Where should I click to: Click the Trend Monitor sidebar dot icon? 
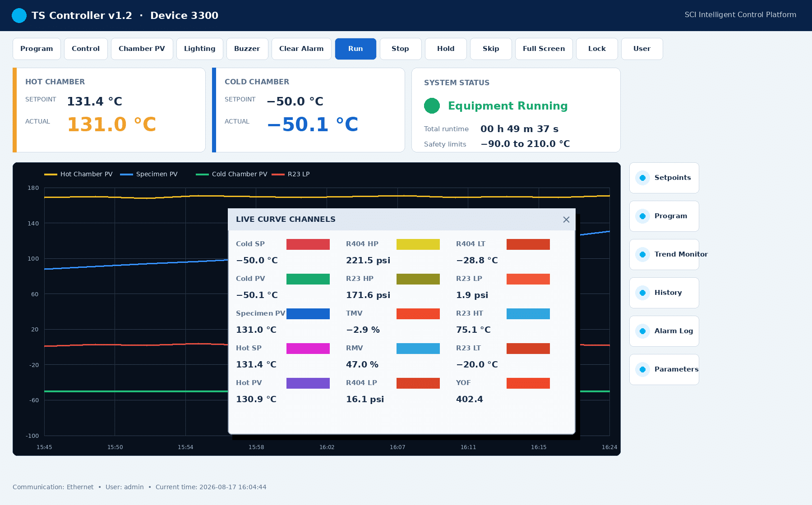(x=642, y=254)
